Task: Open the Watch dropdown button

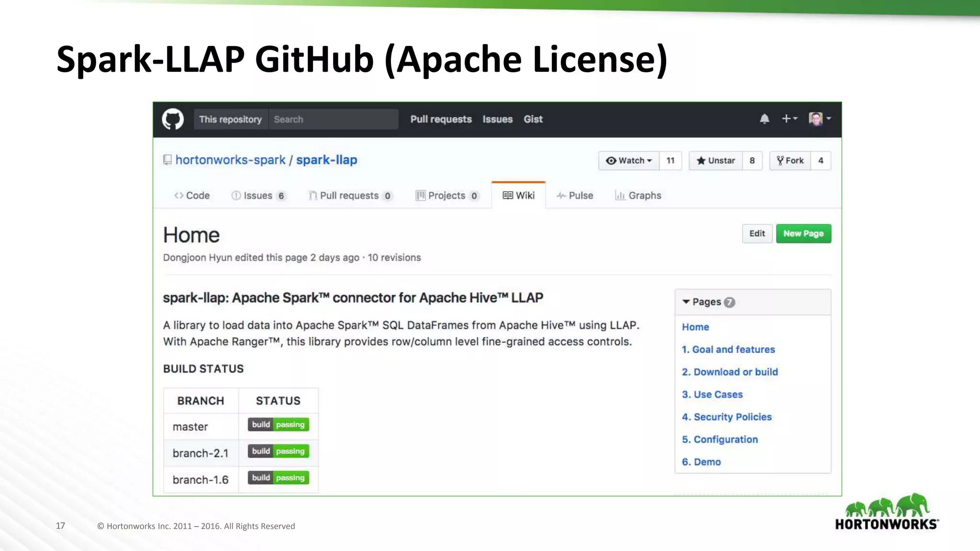Action: point(629,161)
